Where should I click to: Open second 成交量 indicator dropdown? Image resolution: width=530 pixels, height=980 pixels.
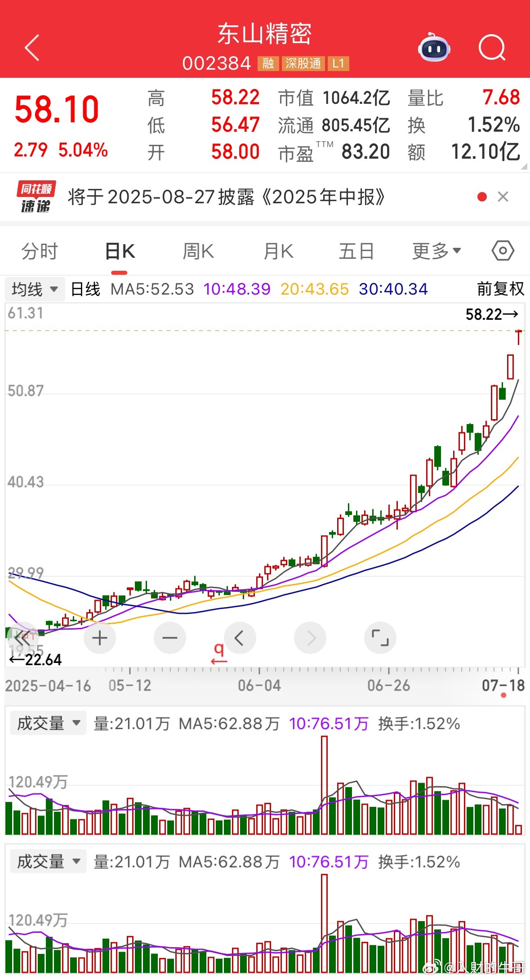[48, 861]
